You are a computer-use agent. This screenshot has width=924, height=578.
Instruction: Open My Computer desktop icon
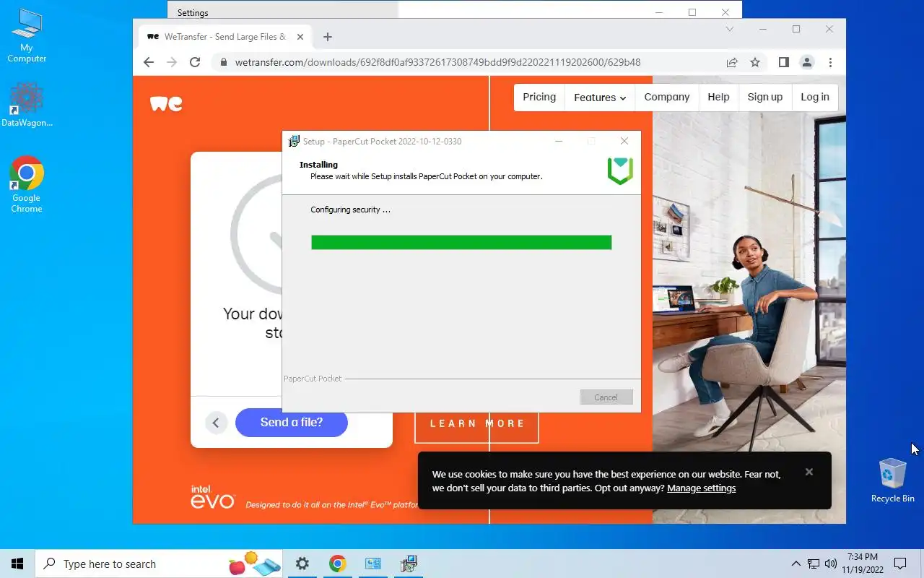pos(27,35)
